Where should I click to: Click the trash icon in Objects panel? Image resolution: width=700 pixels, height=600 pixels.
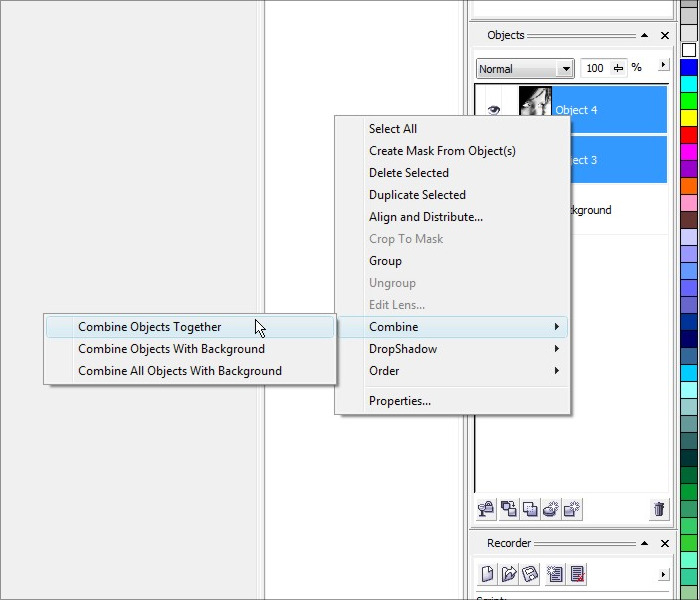(x=659, y=509)
